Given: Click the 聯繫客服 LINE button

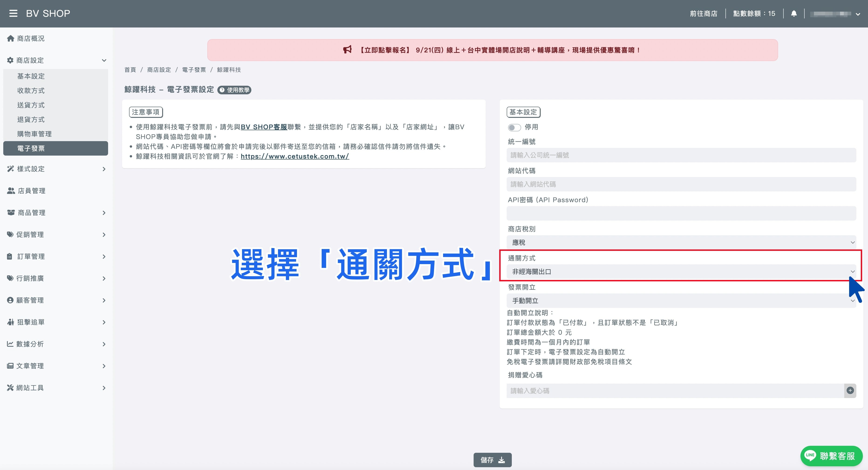Looking at the screenshot, I should click(x=831, y=456).
